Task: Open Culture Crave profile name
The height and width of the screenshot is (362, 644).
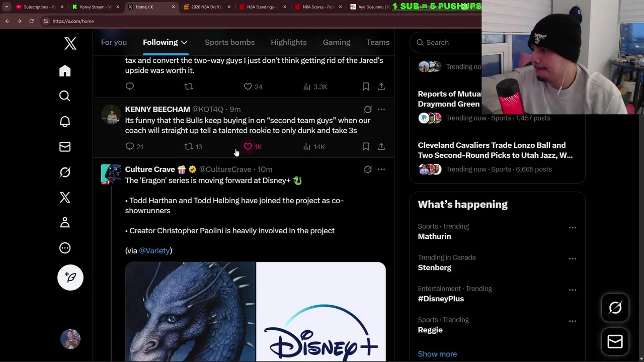Action: 150,169
